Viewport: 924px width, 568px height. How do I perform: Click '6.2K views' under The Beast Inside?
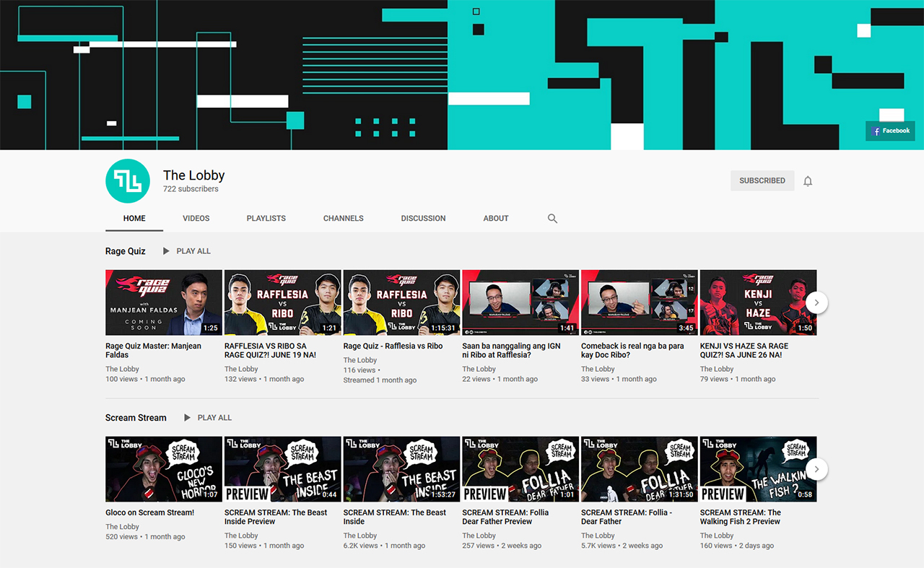[x=361, y=546]
